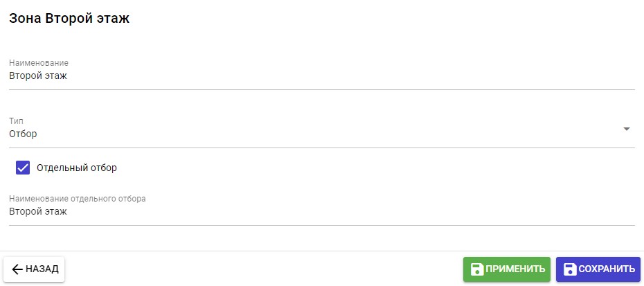The height and width of the screenshot is (286, 644).
Task: Click the Зона Второй этаж page heading
Action: [69, 19]
